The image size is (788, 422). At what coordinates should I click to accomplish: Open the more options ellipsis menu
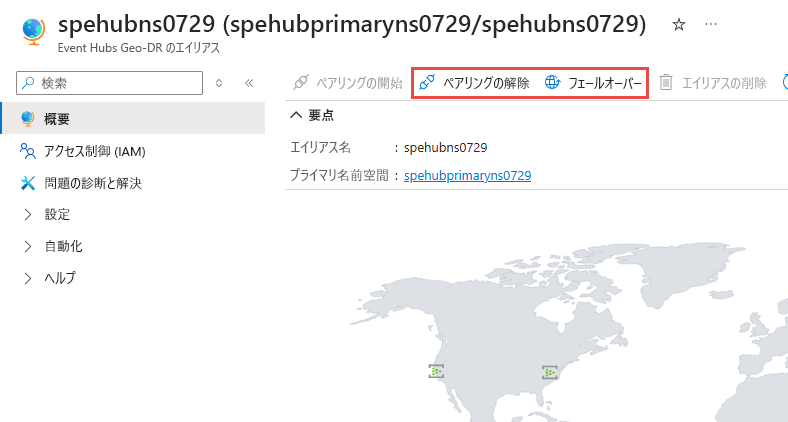point(711,24)
